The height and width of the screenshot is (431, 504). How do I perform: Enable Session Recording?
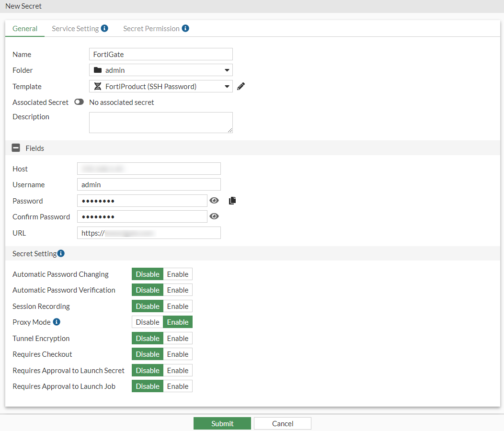(x=177, y=306)
